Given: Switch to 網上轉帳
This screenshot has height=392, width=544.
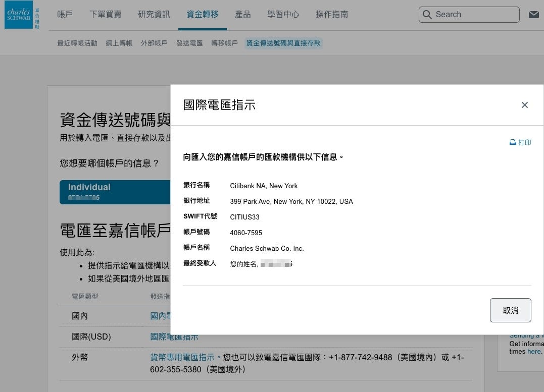Looking at the screenshot, I should tap(119, 43).
